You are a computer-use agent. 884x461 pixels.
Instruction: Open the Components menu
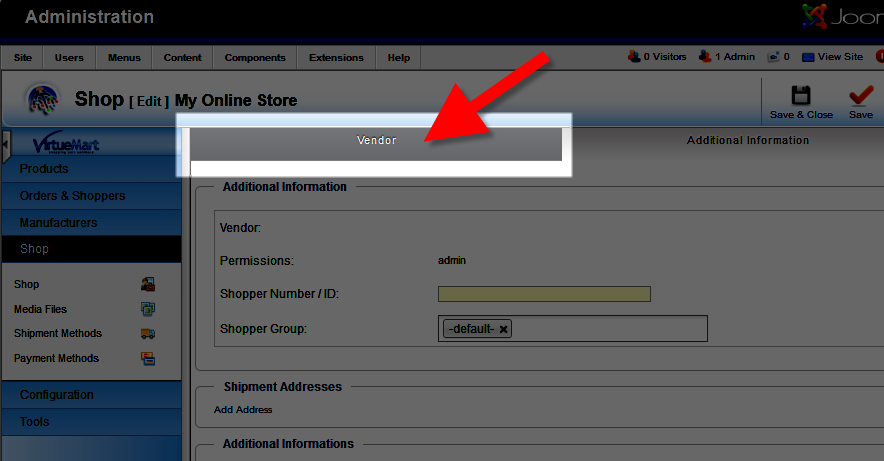(x=255, y=58)
